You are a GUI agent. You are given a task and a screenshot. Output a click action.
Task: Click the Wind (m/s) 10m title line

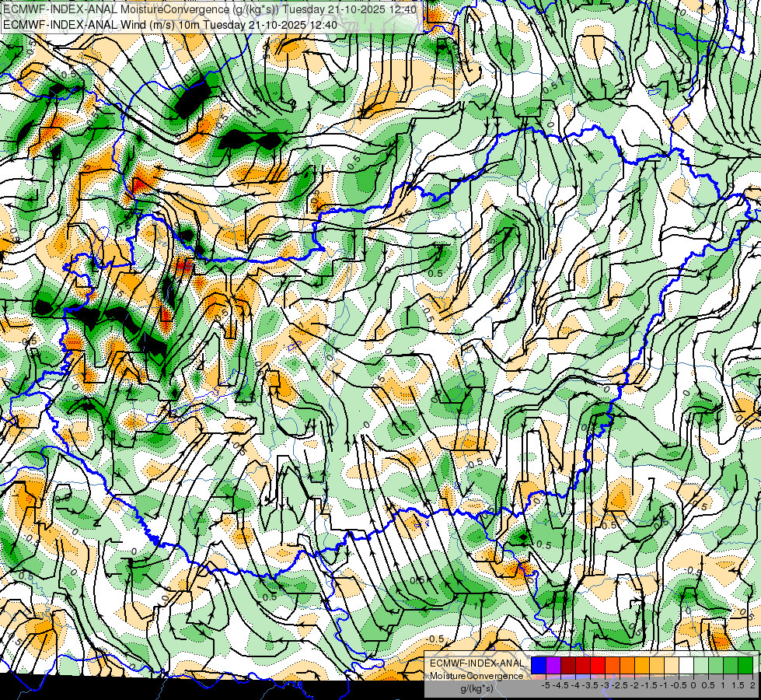(x=170, y=25)
